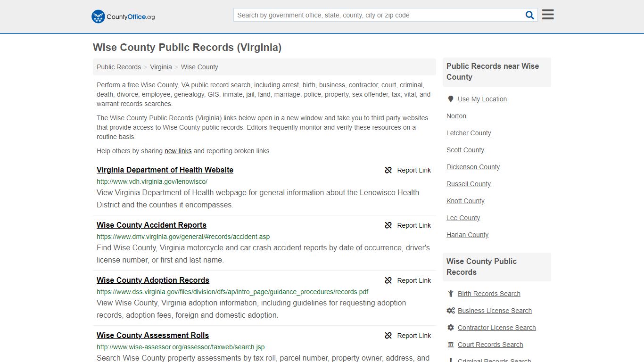Open Wise County Adoption Records title

pos(153,280)
